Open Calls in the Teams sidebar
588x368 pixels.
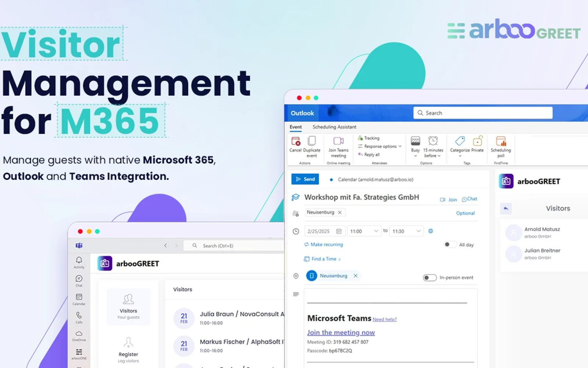[x=79, y=317]
